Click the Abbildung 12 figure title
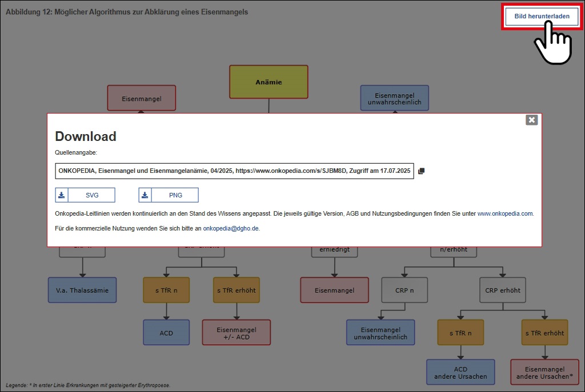 click(x=127, y=12)
